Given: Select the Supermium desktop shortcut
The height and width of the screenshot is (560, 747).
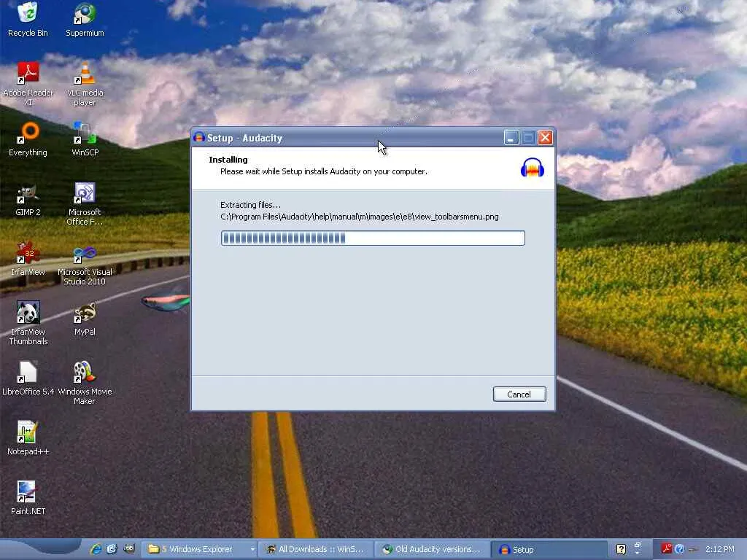Looking at the screenshot, I should tap(85, 20).
